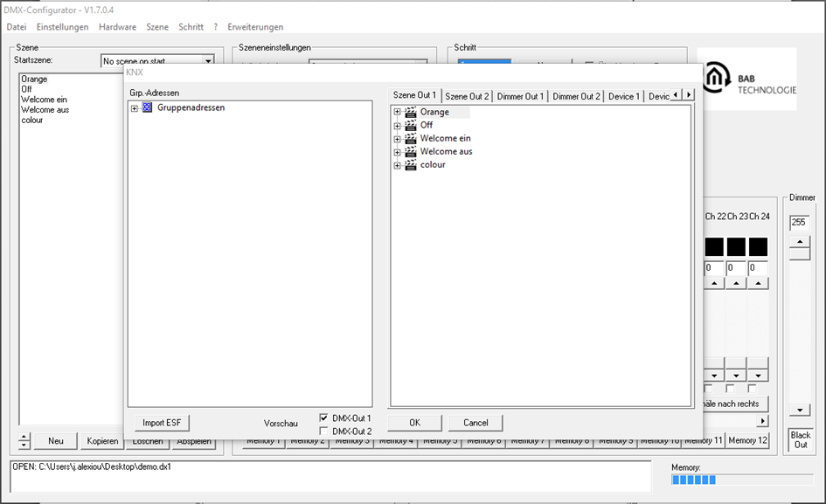
Task: Click the black Ch 22 color swatch
Action: tap(714, 247)
